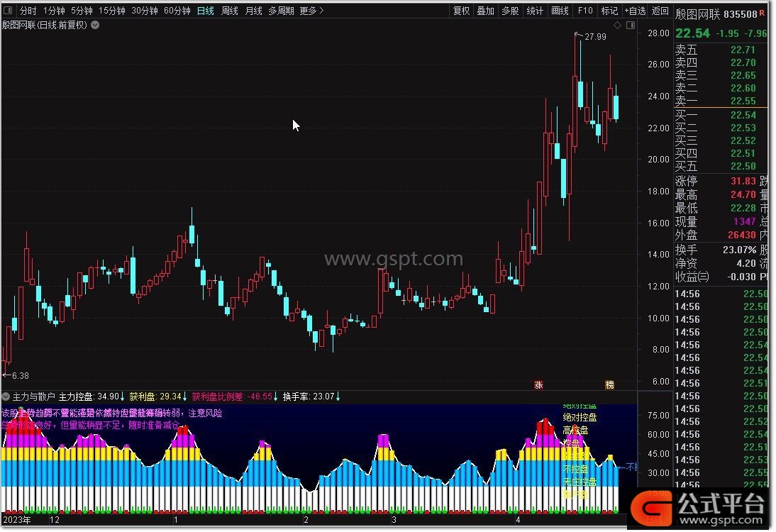776x532 pixels.
Task: Open the 统计 statistics tool
Action: pyautogui.click(x=535, y=11)
